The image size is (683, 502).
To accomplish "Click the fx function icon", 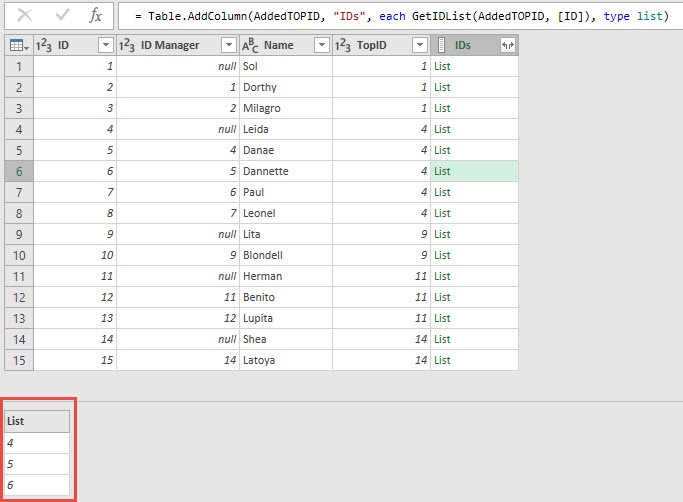I will 95,16.
